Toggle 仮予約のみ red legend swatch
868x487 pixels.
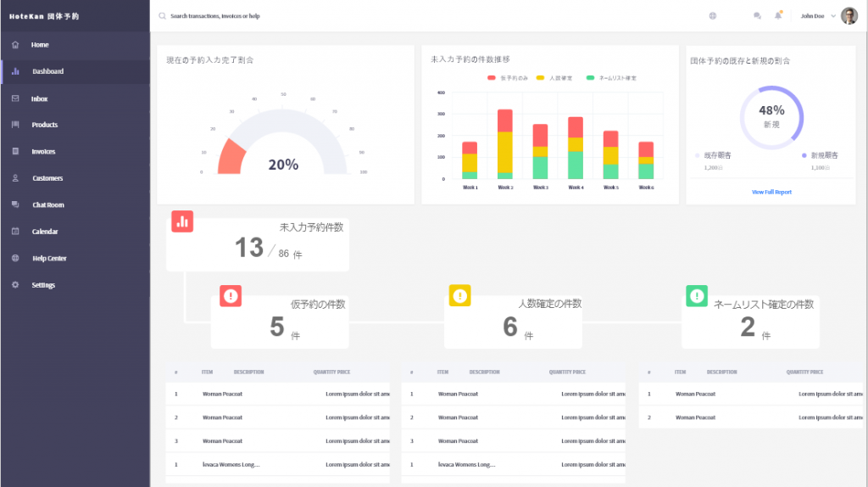[x=491, y=77]
